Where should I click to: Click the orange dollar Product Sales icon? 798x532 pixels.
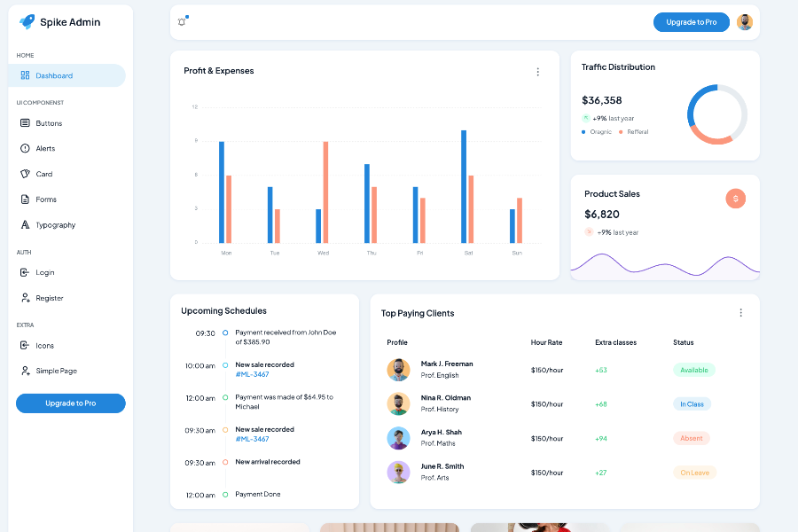coord(735,199)
